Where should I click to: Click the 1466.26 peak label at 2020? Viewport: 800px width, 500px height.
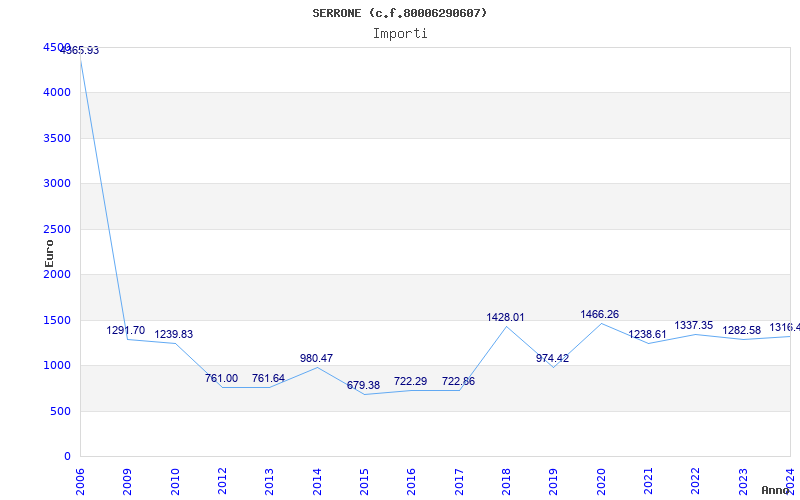pos(599,314)
